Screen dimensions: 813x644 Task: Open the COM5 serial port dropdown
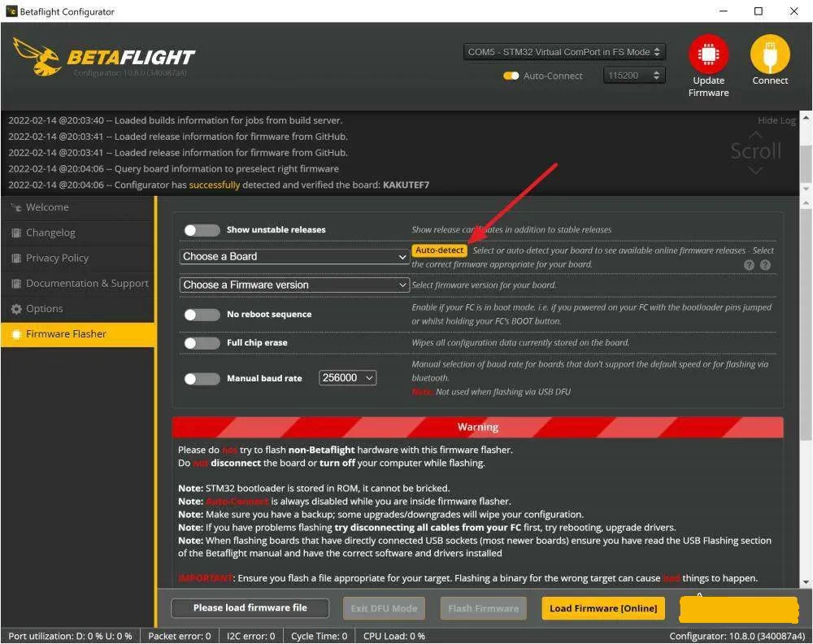point(564,52)
